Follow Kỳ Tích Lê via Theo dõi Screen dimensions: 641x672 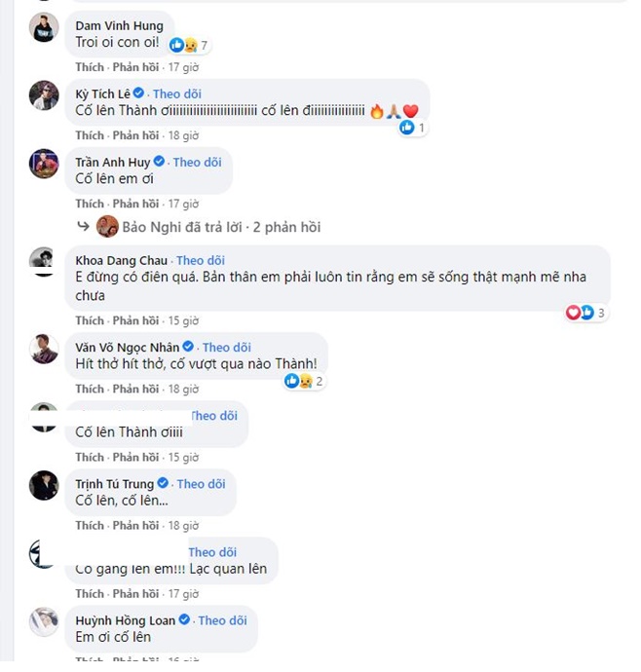click(178, 93)
